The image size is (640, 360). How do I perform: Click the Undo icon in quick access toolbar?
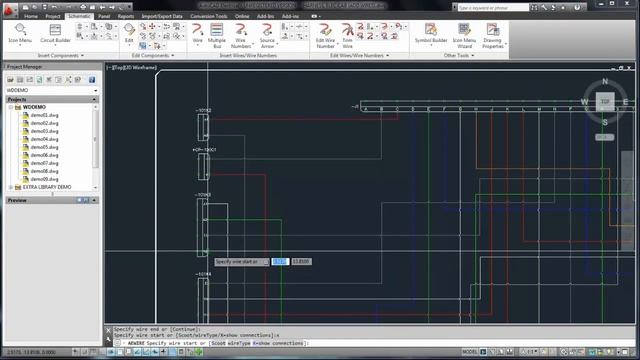(55, 7)
